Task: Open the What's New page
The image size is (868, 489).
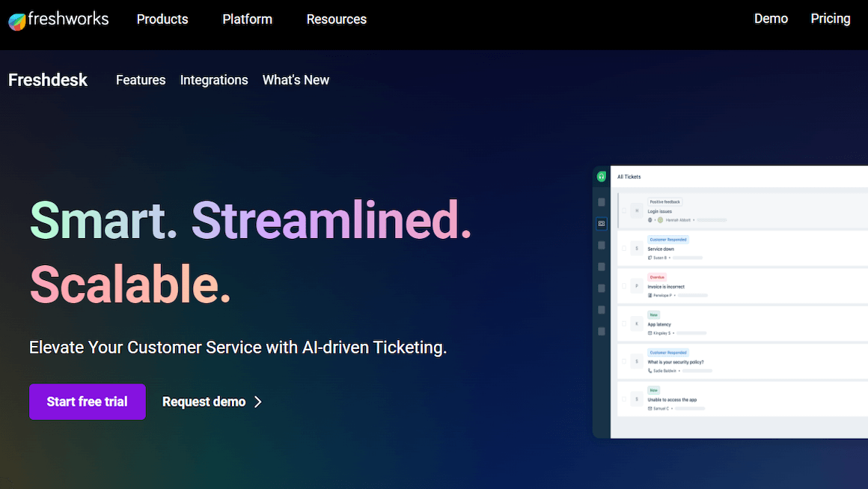Action: coord(296,79)
